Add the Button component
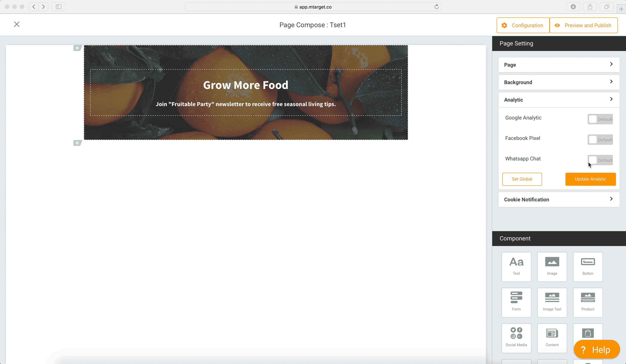 (x=588, y=266)
